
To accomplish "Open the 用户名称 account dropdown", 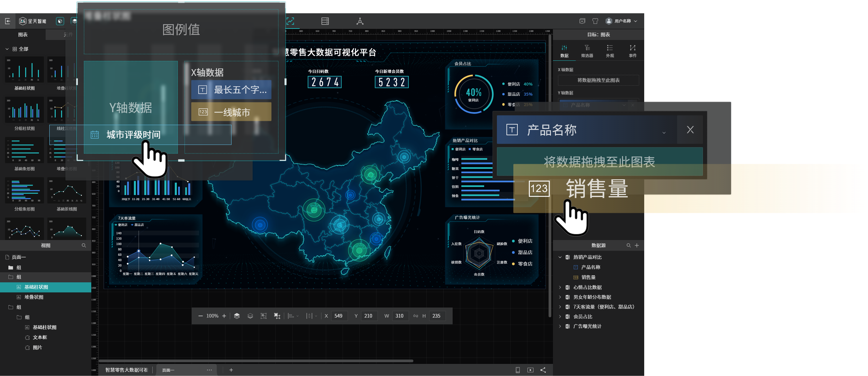I will click(x=625, y=21).
